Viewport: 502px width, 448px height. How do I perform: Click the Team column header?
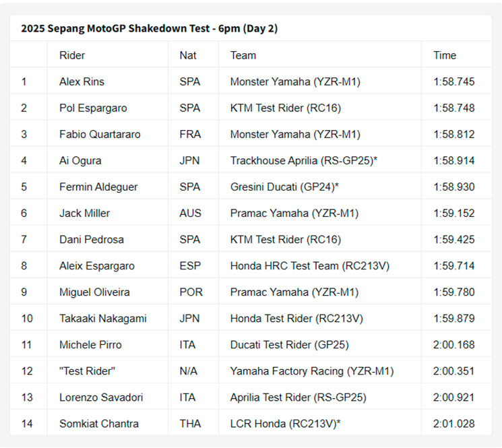[243, 55]
